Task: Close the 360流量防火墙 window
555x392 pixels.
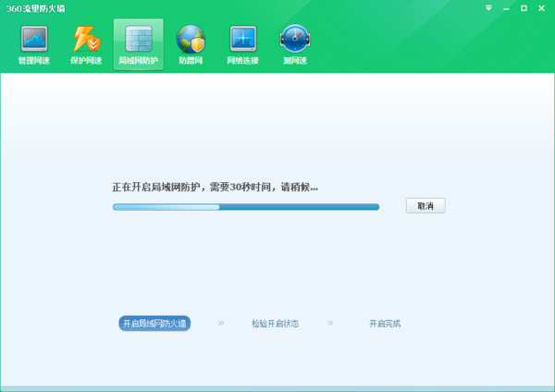Action: [542, 7]
